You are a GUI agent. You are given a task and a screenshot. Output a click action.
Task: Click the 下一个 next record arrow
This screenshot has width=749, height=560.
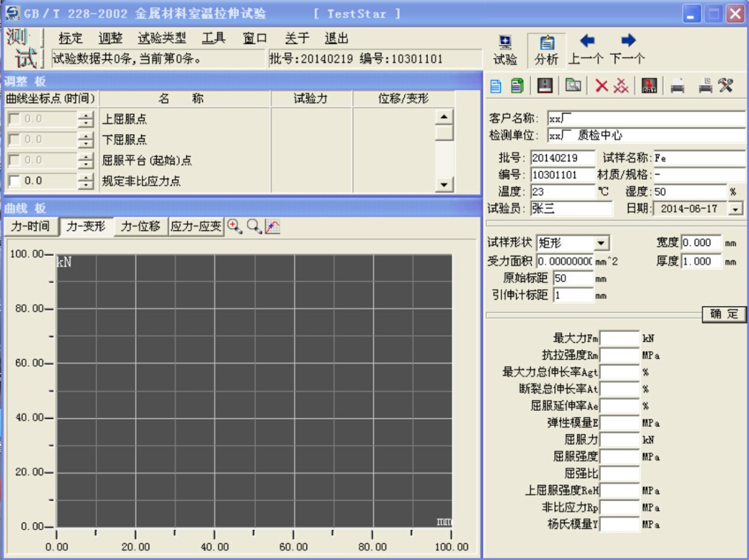pyautogui.click(x=627, y=41)
